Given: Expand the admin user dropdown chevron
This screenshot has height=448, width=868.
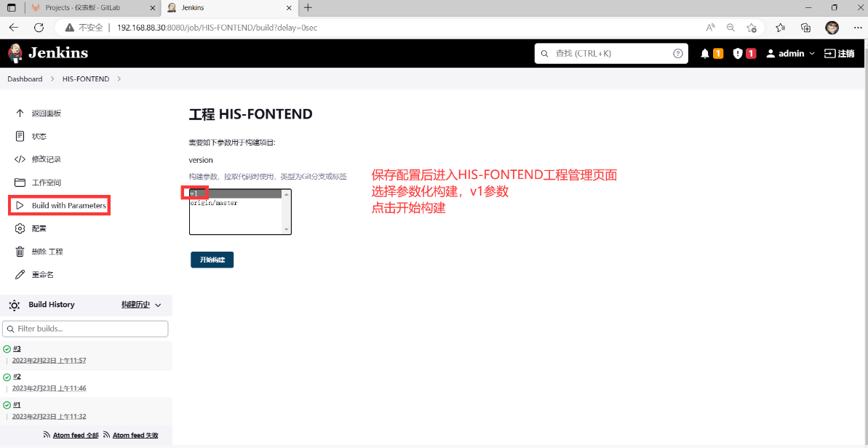Looking at the screenshot, I should pos(812,54).
